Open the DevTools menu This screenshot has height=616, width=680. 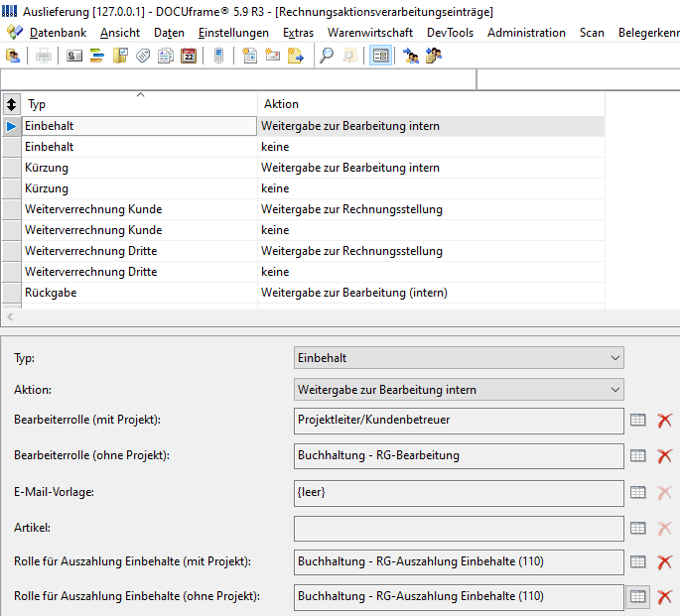click(450, 33)
